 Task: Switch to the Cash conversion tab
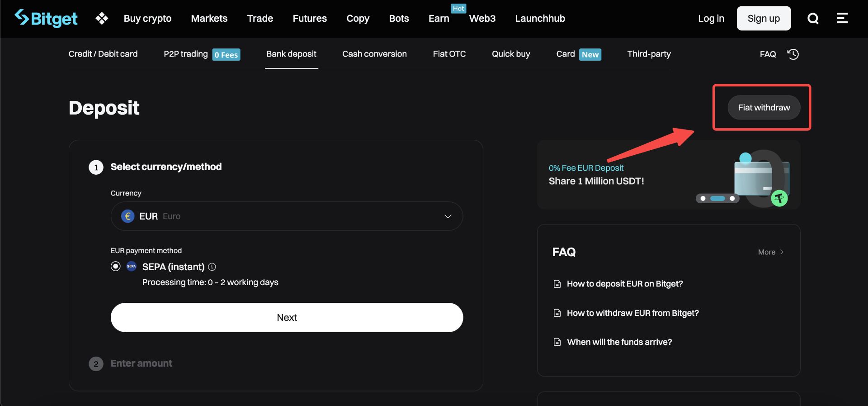[x=374, y=54]
